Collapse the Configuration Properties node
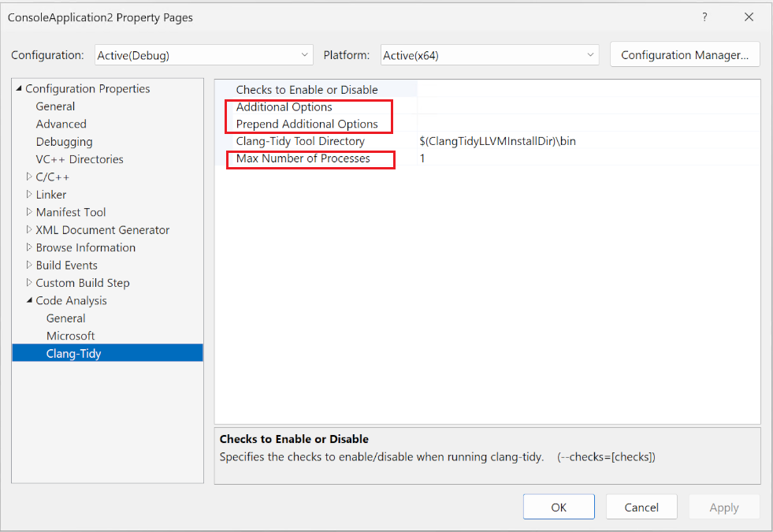Screen dimensions: 773x532 click(20, 88)
